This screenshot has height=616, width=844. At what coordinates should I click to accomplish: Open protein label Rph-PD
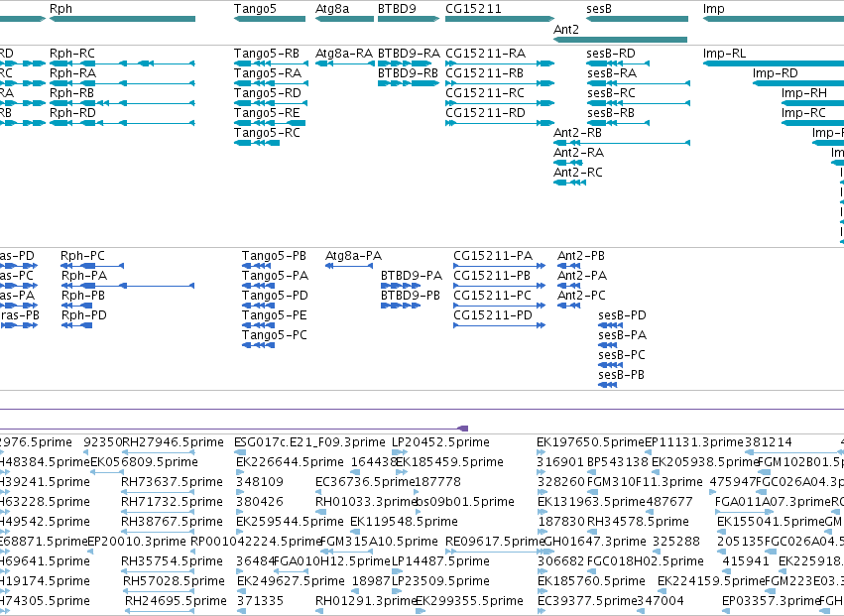84,315
